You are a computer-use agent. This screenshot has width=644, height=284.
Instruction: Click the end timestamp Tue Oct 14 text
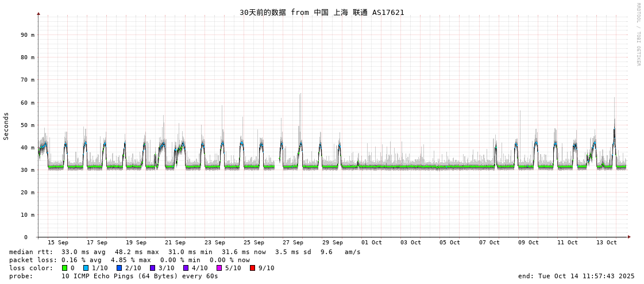(x=576, y=276)
